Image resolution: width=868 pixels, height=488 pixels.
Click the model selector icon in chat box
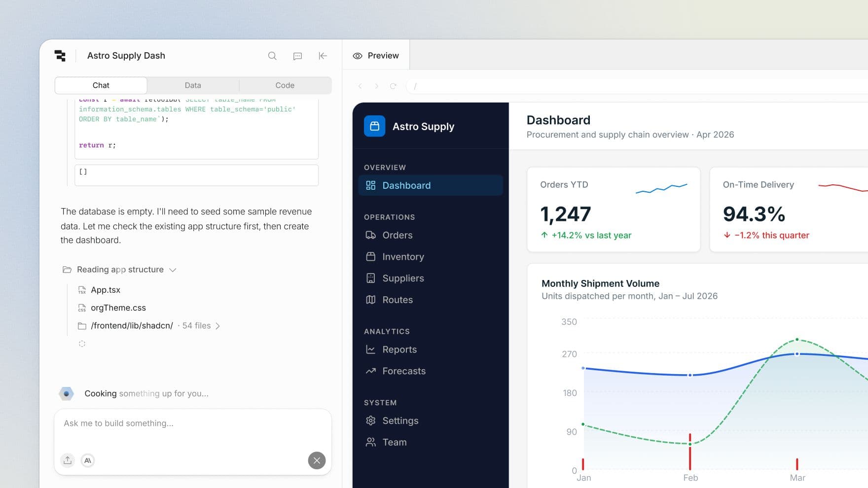(x=88, y=460)
